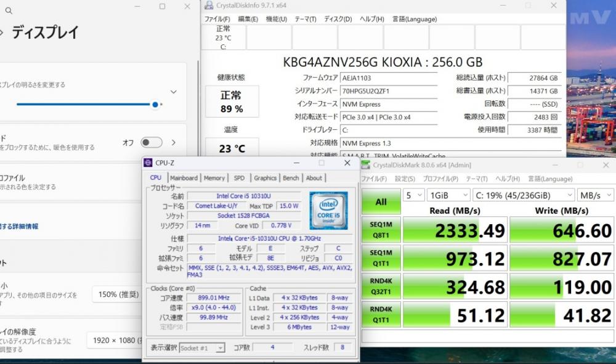
Task: Open 編集(E) menu in CrystalDiskInfo
Action: [x=248, y=19]
